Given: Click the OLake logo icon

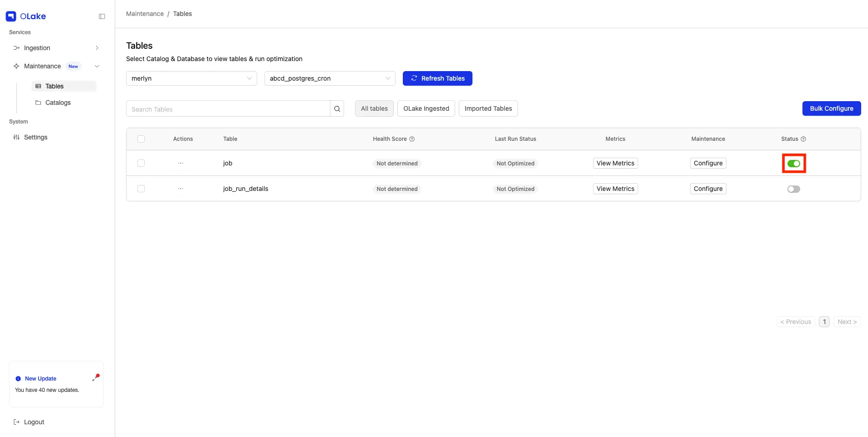Looking at the screenshot, I should [x=11, y=16].
